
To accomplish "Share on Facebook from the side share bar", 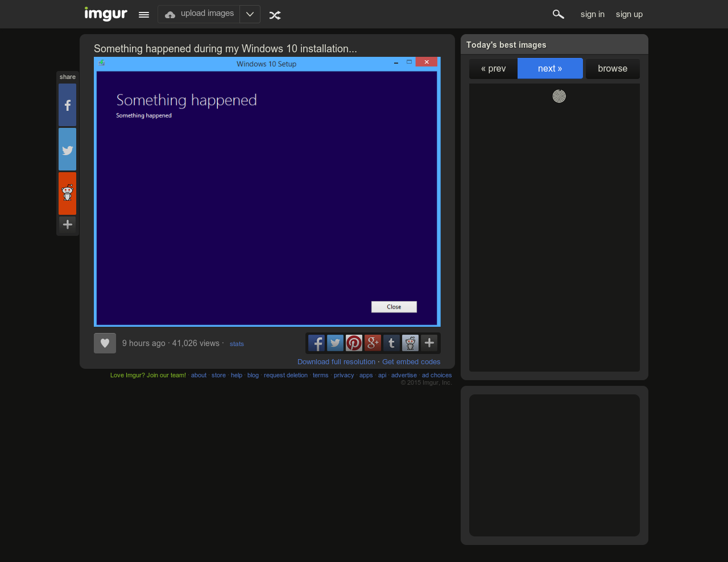I will click(x=67, y=105).
